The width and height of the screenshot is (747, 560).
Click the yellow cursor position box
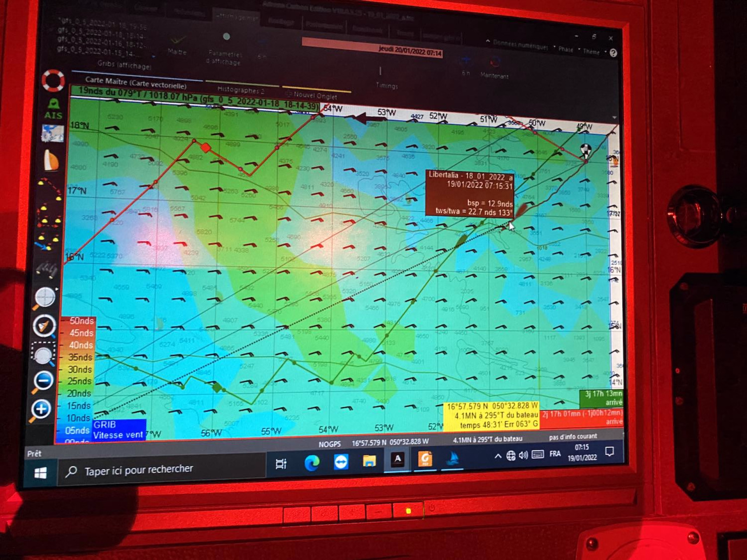tap(491, 416)
